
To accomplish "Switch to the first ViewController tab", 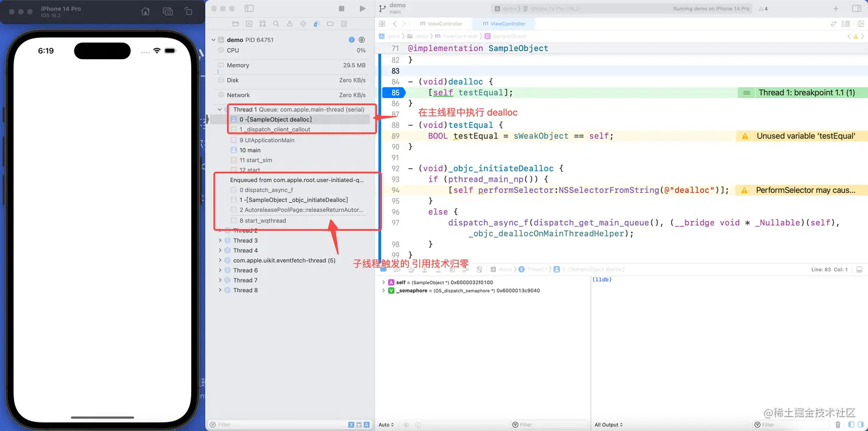I will [441, 24].
